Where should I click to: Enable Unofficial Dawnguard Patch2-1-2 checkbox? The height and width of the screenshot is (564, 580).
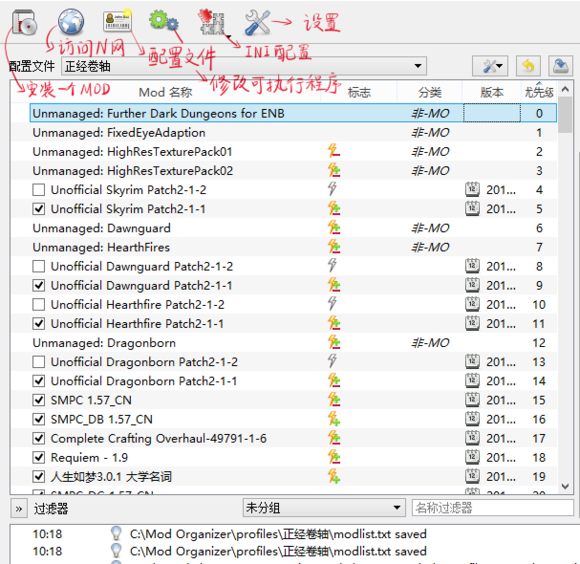click(x=38, y=266)
